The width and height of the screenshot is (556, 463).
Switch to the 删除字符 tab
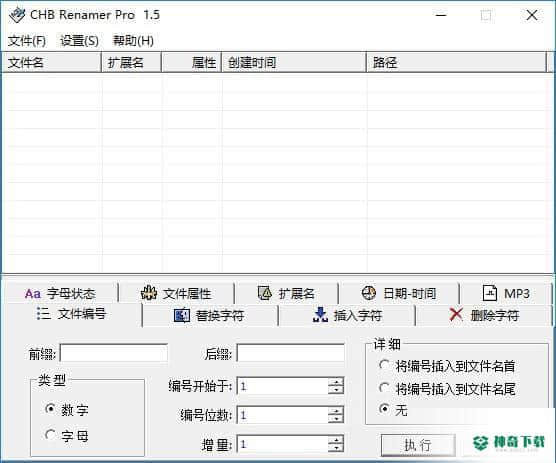484,316
